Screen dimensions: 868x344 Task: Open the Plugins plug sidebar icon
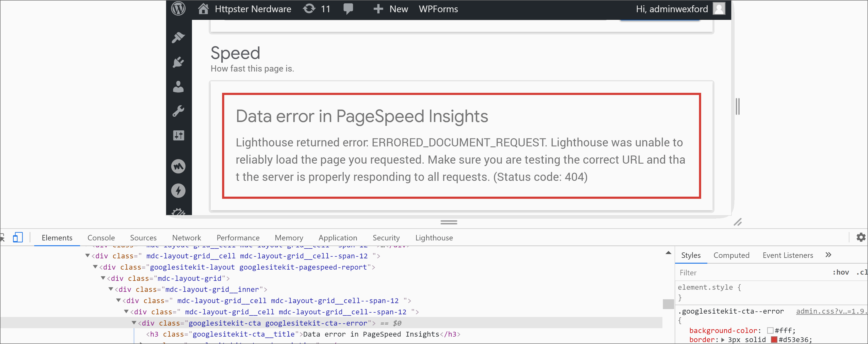click(x=178, y=62)
